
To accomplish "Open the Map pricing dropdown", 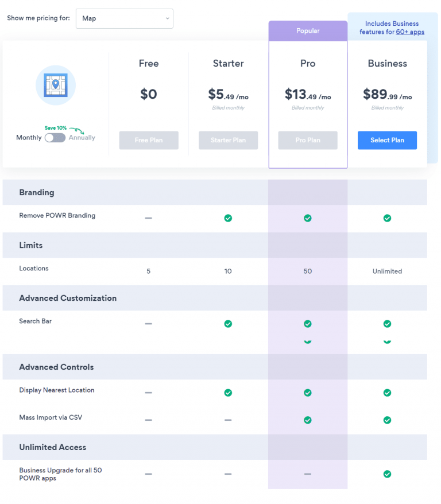I will (124, 18).
